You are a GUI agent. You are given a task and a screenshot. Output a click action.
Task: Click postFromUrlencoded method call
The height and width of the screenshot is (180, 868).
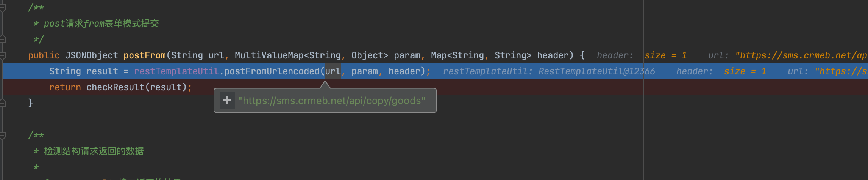[x=272, y=71]
